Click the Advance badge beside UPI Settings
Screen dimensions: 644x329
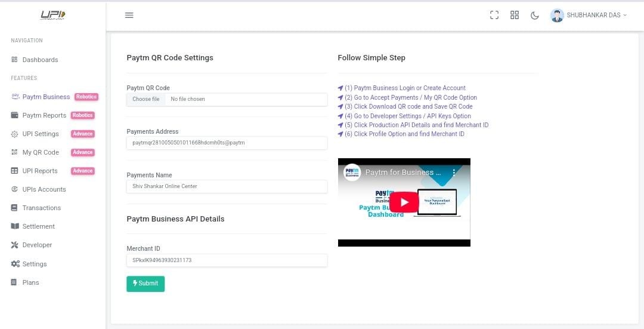(82, 134)
